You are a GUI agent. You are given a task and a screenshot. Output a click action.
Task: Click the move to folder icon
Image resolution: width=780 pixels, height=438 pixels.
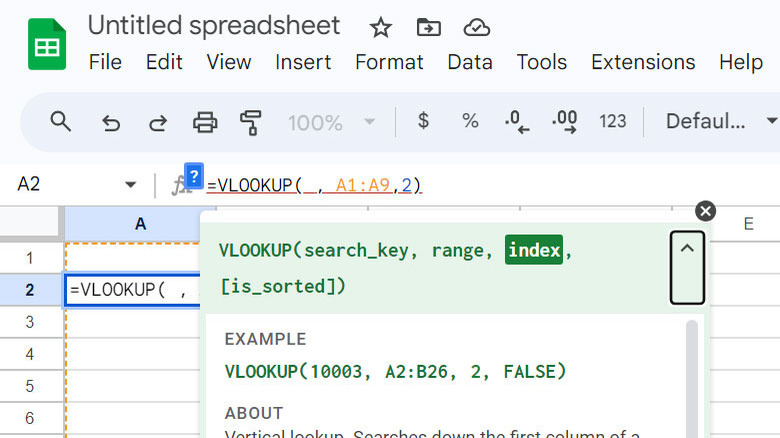pos(428,27)
